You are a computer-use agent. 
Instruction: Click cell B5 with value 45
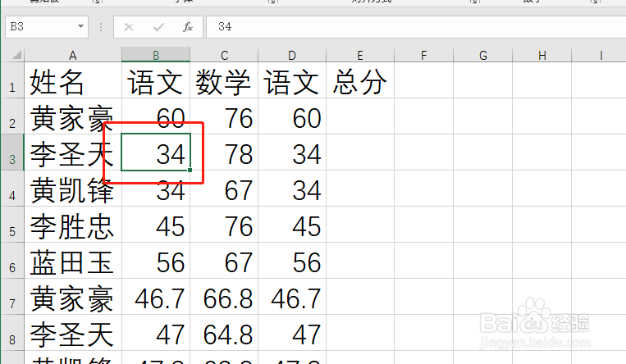[156, 225]
